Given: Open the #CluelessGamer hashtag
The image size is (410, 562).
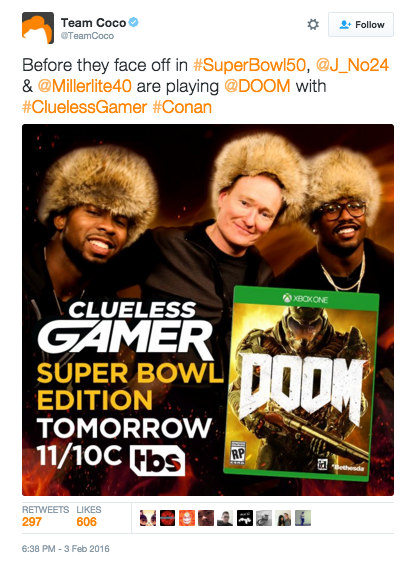Looking at the screenshot, I should [x=85, y=107].
